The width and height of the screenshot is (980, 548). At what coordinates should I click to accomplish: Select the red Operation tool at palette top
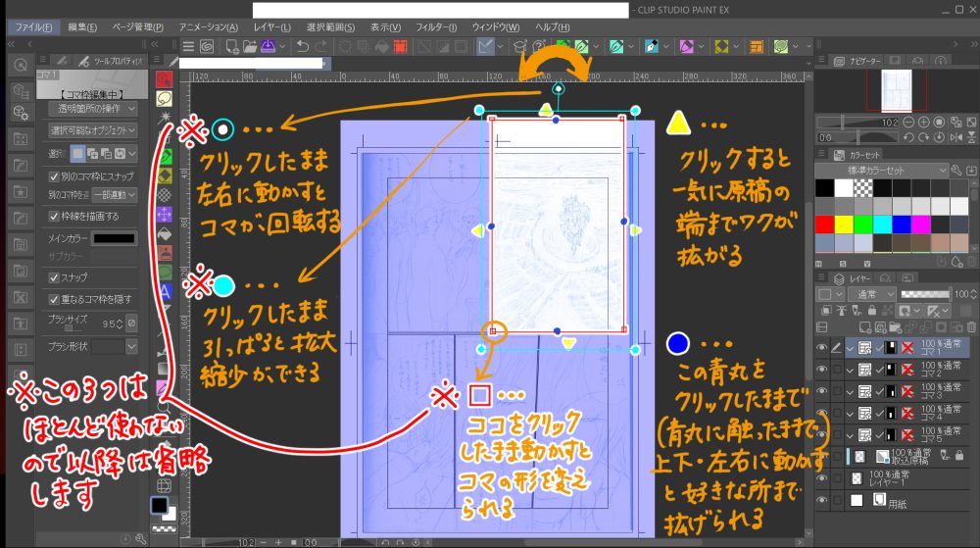pyautogui.click(x=165, y=79)
